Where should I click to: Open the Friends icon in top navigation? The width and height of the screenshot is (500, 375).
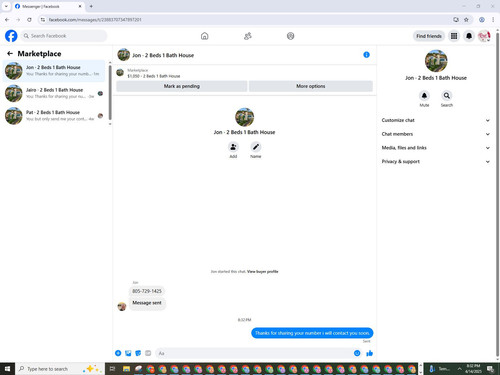248,36
